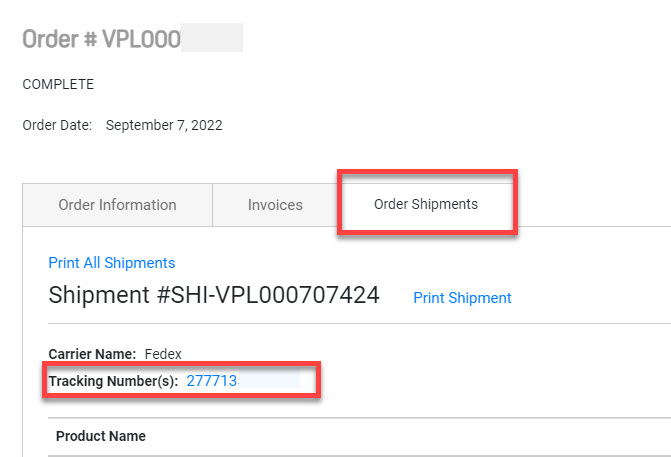This screenshot has width=671, height=457.
Task: Open the FedEx tracking number 277713 link
Action: [213, 381]
